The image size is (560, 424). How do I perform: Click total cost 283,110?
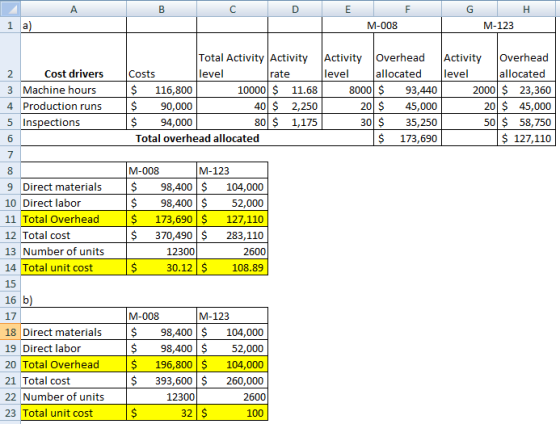tap(232, 235)
